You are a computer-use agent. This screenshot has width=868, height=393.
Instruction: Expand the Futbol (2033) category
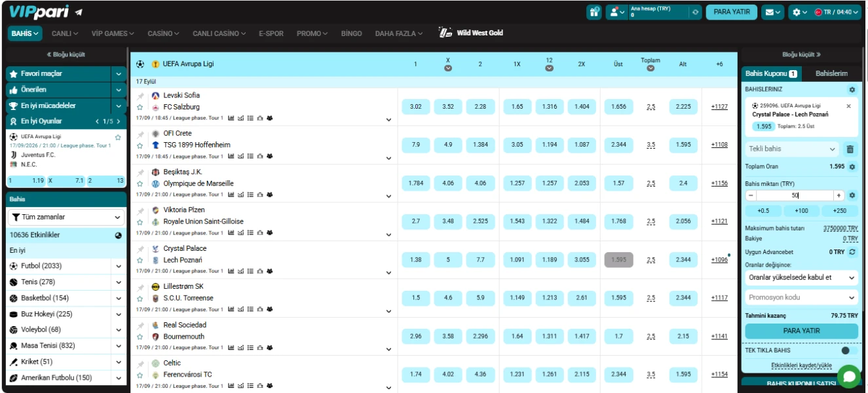(x=119, y=267)
